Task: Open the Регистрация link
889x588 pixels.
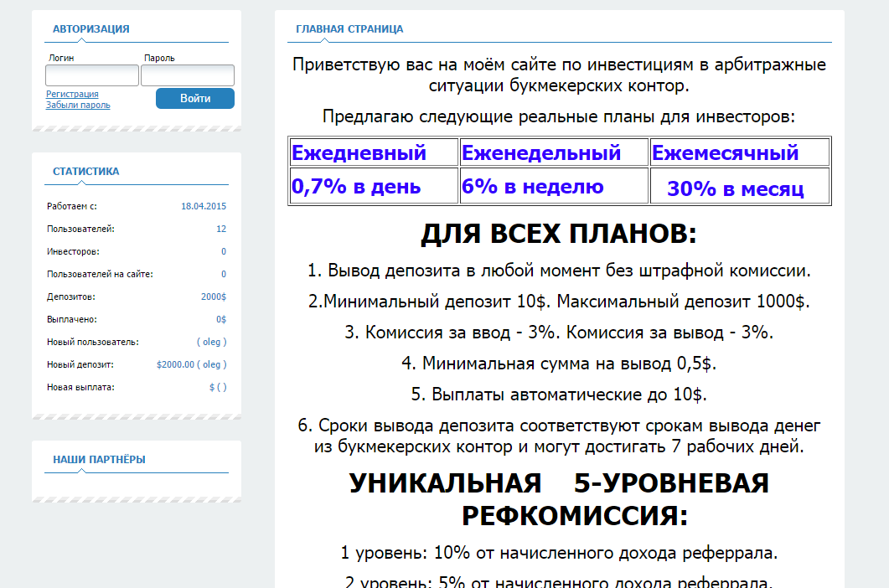Action: (x=72, y=95)
